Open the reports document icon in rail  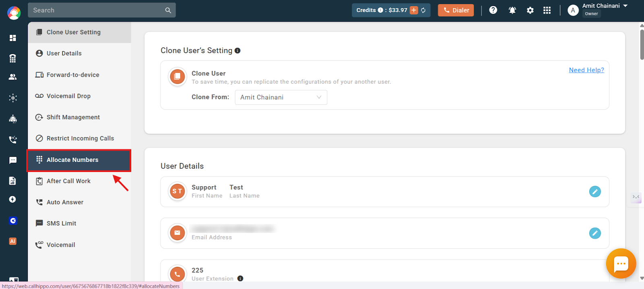click(13, 181)
